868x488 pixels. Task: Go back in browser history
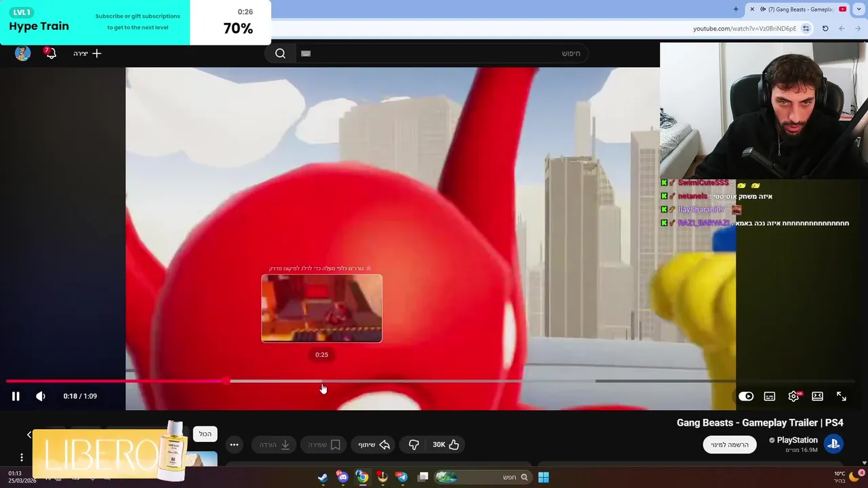click(858, 28)
